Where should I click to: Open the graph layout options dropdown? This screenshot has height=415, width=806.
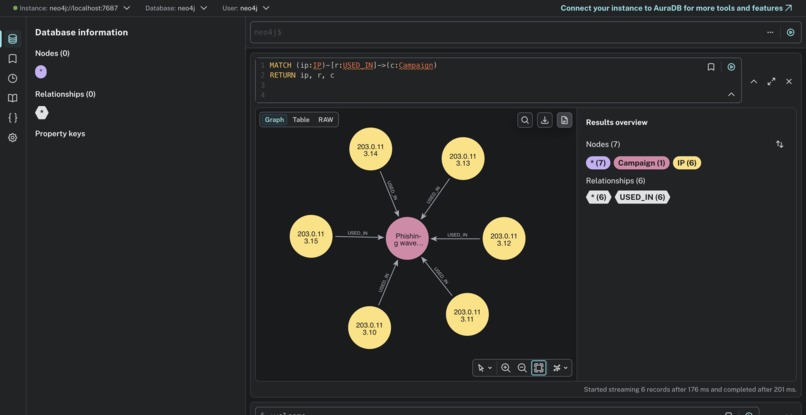tap(560, 368)
